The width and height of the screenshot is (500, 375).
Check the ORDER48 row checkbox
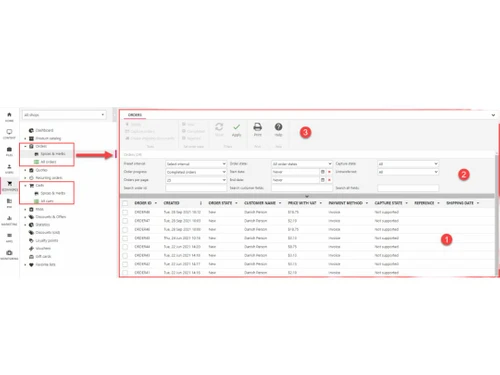tap(125, 212)
